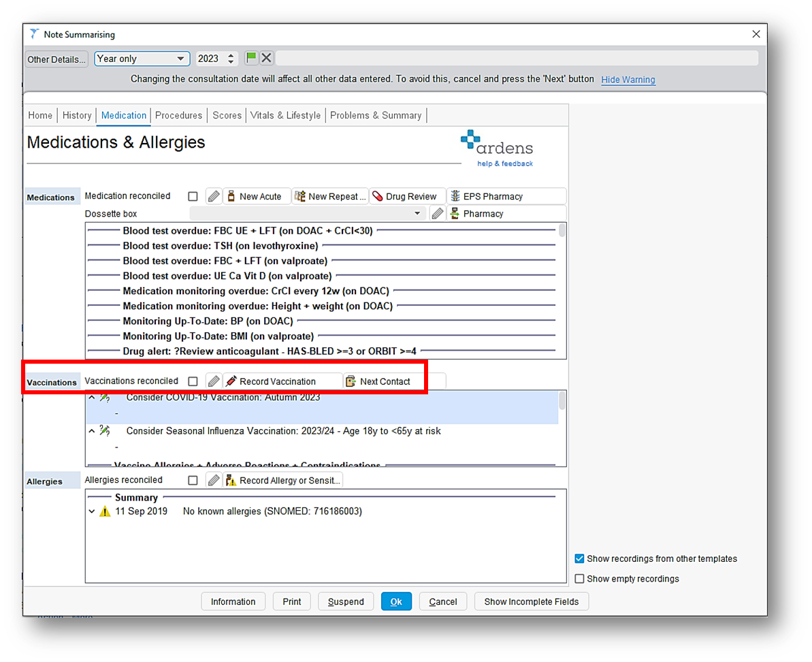
Task: Click the help & feedback link
Action: [505, 163]
